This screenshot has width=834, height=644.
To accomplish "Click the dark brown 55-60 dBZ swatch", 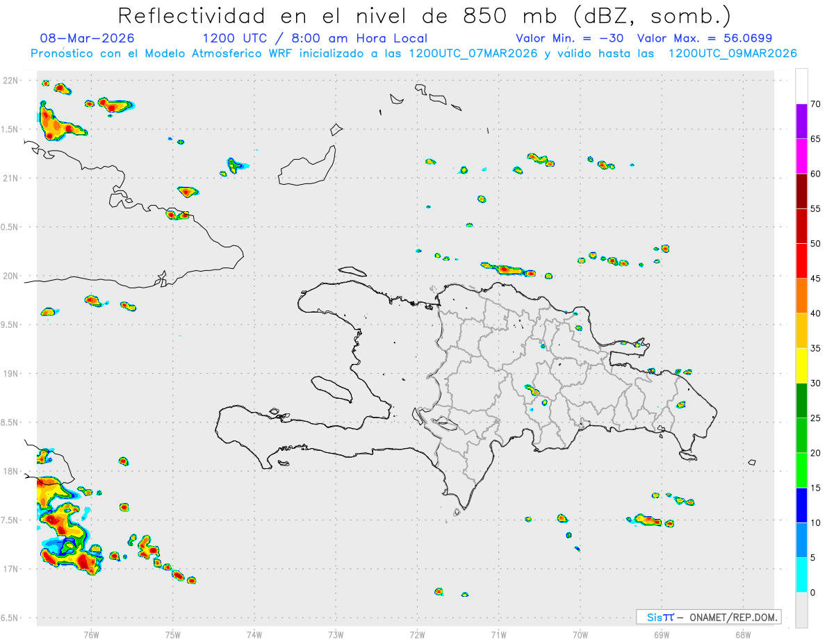I will pos(801,191).
